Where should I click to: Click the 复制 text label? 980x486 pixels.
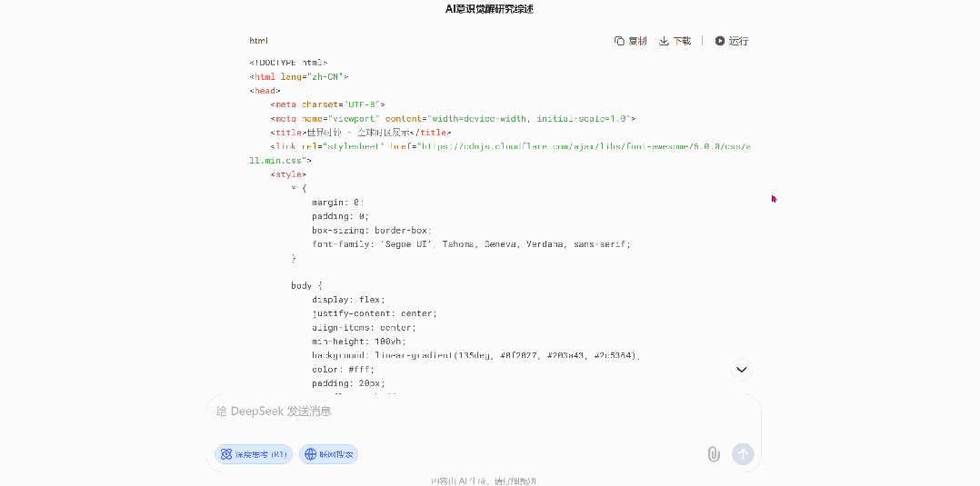637,41
